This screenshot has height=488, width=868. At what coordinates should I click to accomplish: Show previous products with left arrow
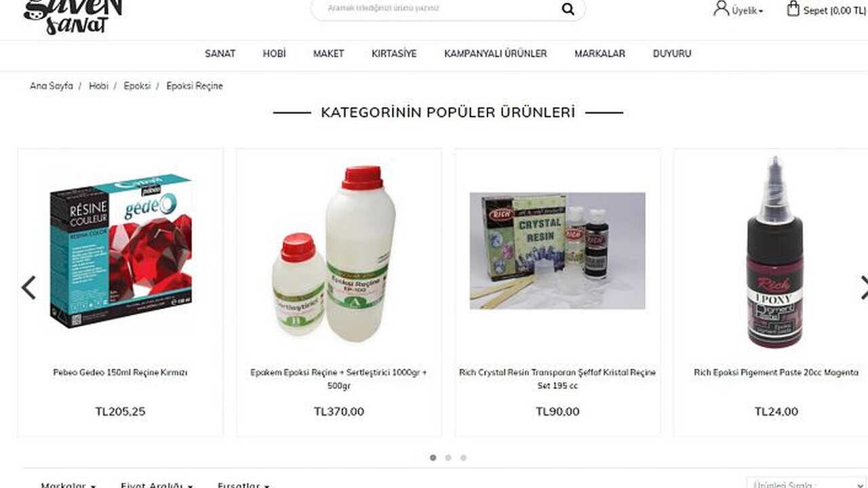[x=28, y=287]
